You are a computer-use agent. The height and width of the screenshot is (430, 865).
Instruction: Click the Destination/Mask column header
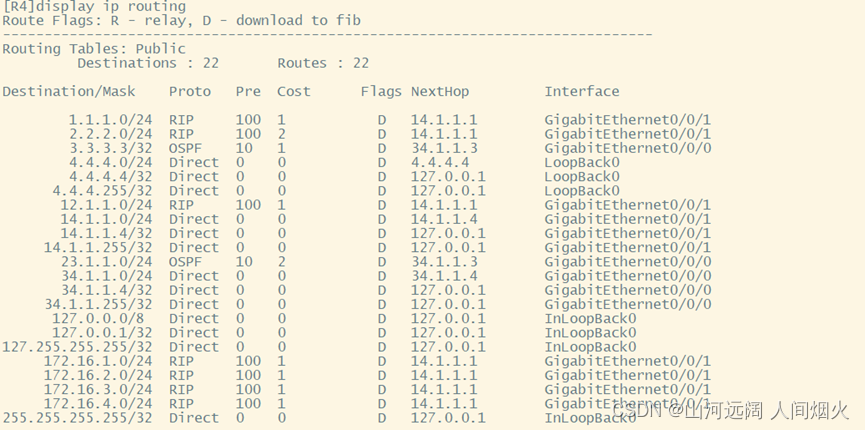69,91
